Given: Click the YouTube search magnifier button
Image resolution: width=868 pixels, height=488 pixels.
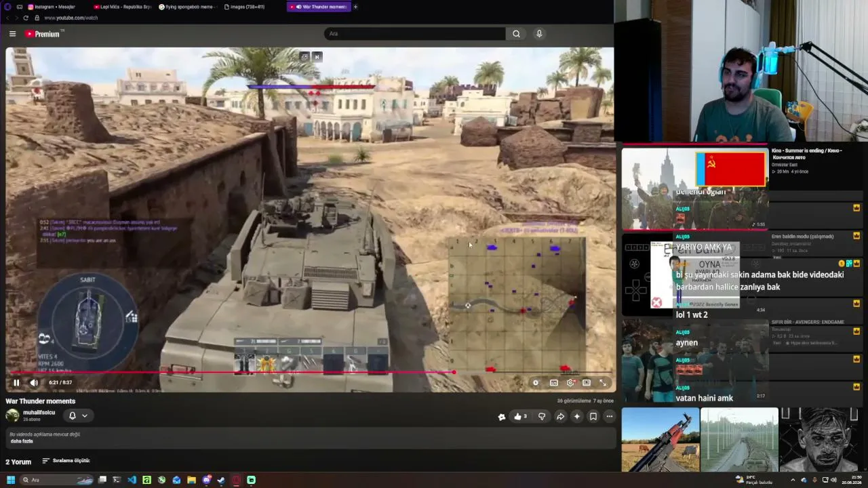Looking at the screenshot, I should 516,33.
